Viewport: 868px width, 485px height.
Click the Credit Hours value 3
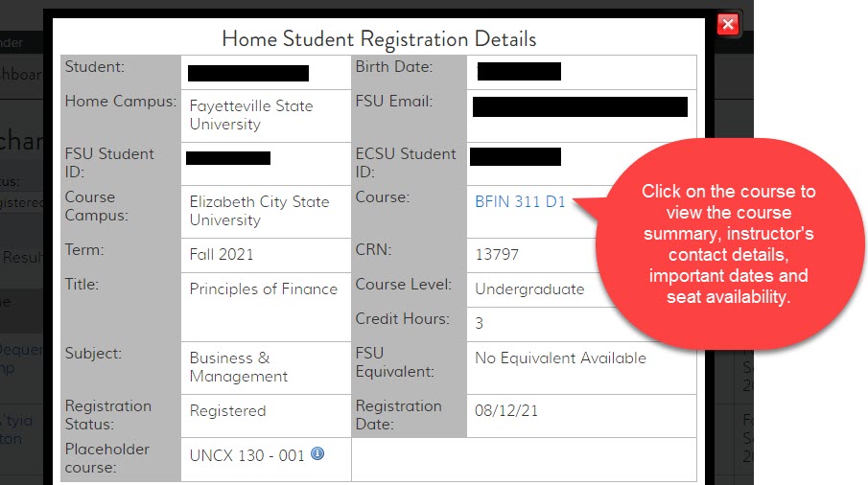pos(480,323)
